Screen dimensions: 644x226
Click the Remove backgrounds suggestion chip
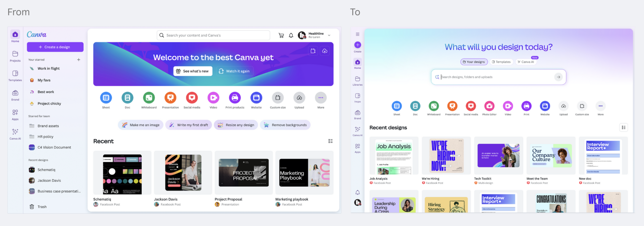point(285,125)
